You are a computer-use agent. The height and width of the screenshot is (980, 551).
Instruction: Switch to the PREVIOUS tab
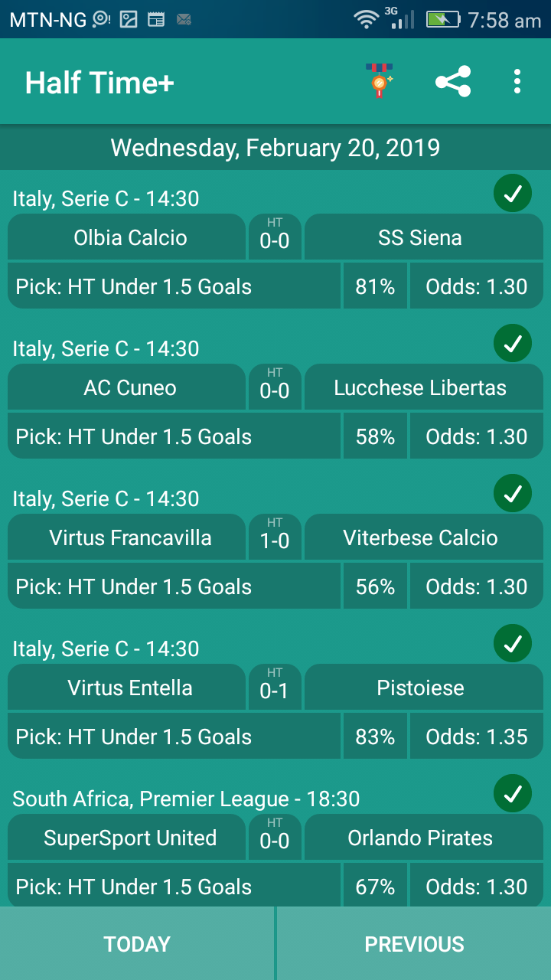pyautogui.click(x=414, y=944)
